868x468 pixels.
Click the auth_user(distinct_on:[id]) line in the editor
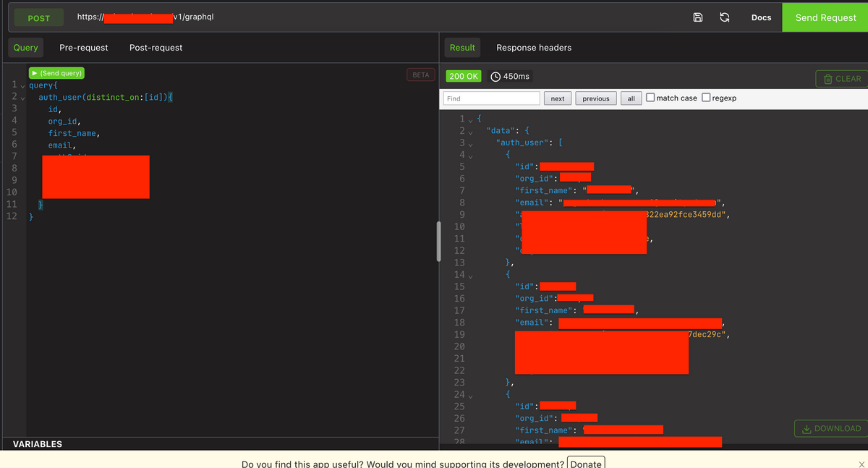106,97
